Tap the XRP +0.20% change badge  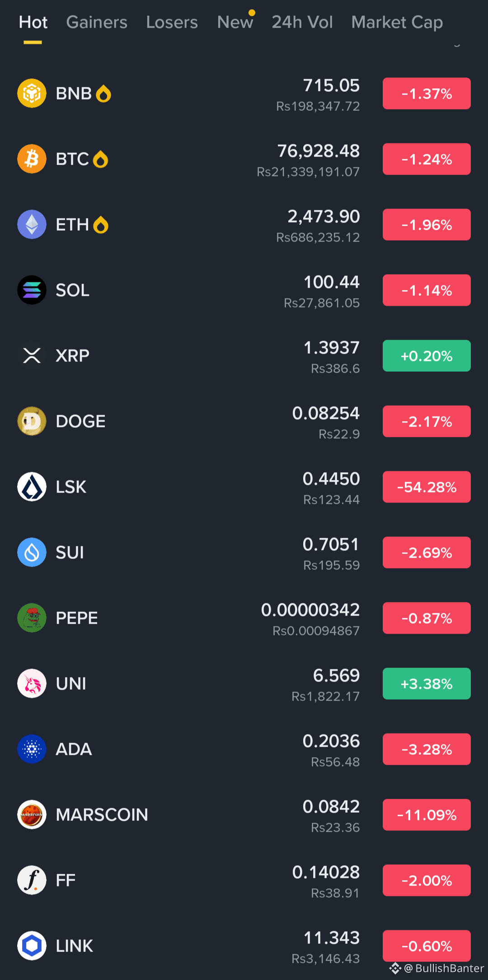pyautogui.click(x=427, y=356)
